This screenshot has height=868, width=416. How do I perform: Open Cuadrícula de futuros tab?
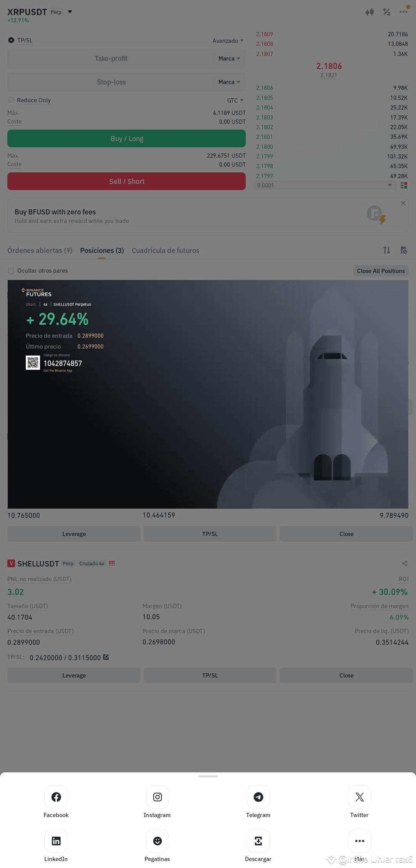click(x=166, y=250)
